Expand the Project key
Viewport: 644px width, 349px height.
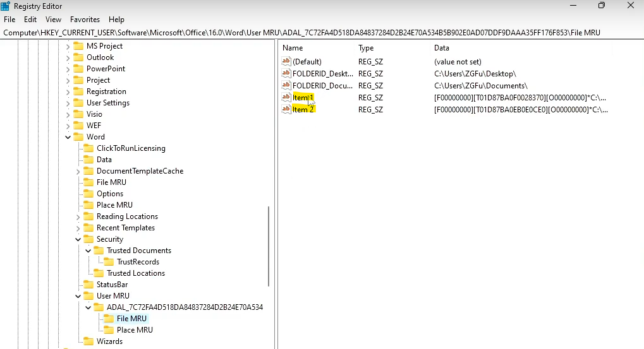(x=68, y=80)
